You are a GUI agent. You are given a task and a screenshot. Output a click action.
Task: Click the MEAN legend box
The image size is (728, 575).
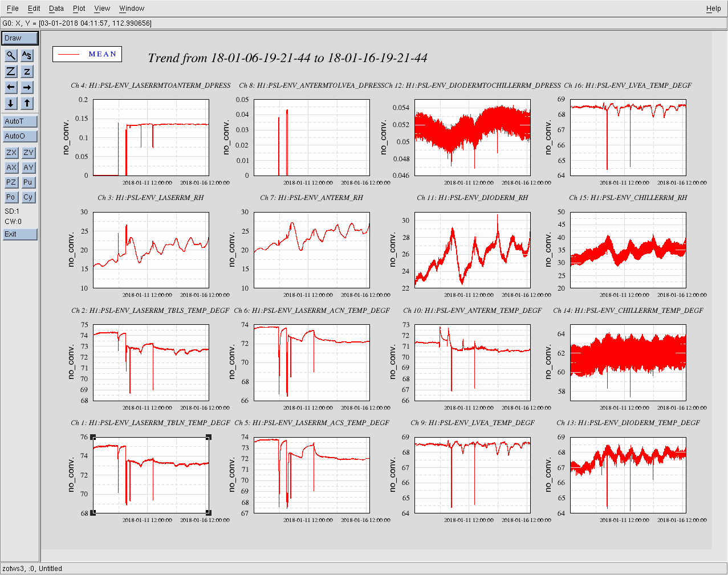pos(87,54)
